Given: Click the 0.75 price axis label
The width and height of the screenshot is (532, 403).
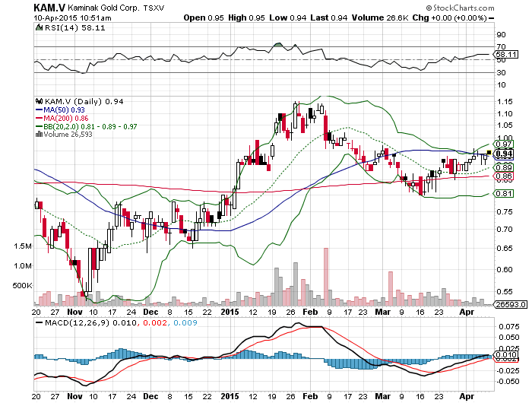Looking at the screenshot, I should (x=505, y=212).
